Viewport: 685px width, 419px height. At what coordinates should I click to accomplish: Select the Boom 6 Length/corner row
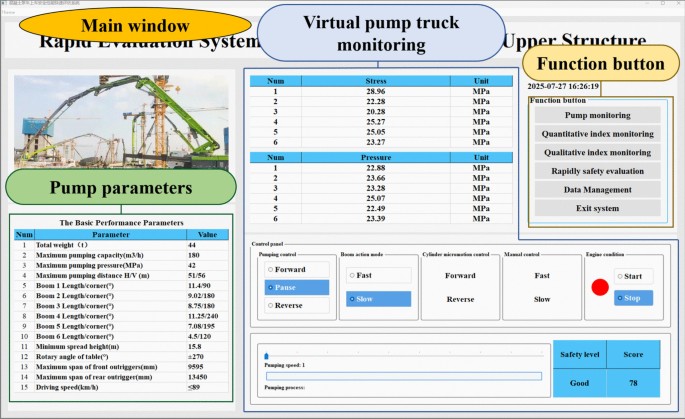click(x=121, y=336)
